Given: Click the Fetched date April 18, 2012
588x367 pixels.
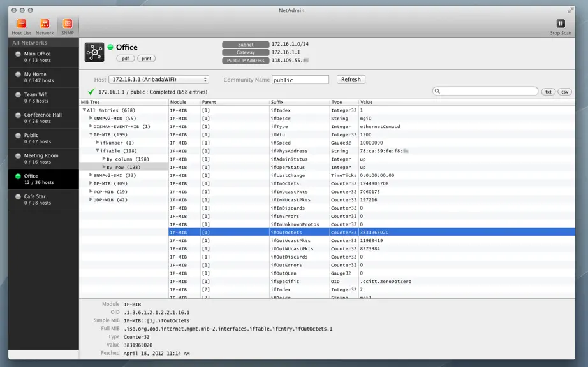Looking at the screenshot, I should coord(156,353).
